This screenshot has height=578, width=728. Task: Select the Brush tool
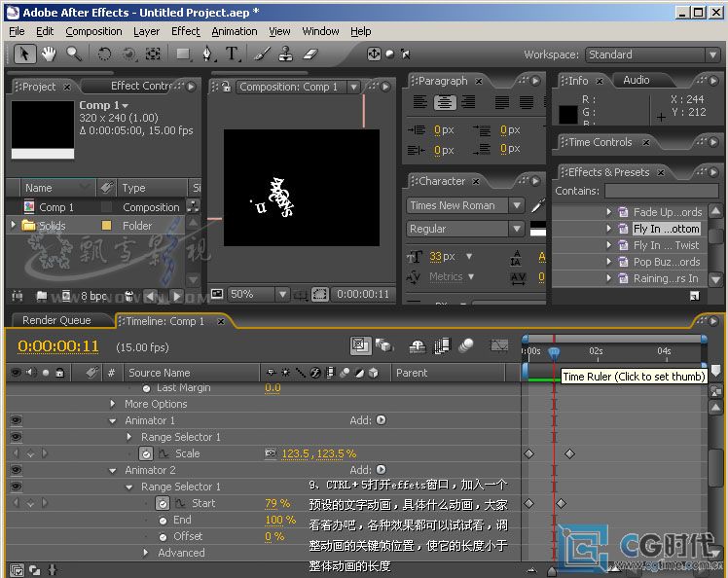(x=262, y=54)
